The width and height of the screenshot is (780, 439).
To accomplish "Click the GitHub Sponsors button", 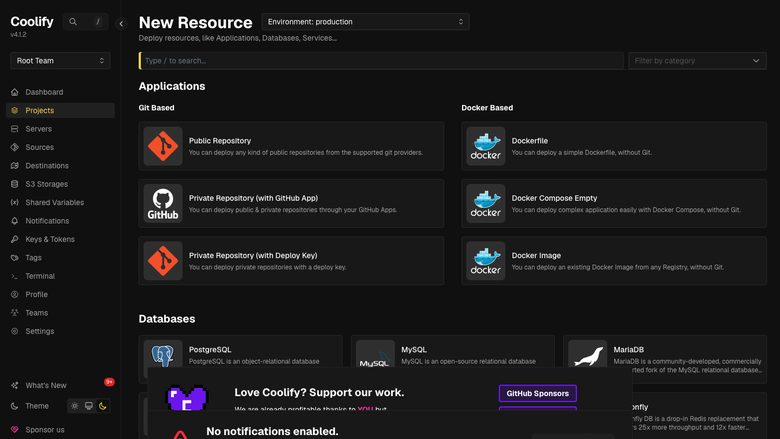I will pyautogui.click(x=537, y=393).
